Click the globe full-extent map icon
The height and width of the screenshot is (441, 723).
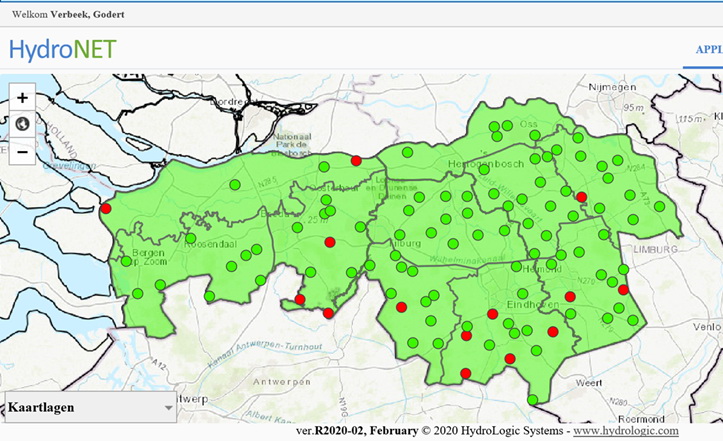pyautogui.click(x=22, y=124)
